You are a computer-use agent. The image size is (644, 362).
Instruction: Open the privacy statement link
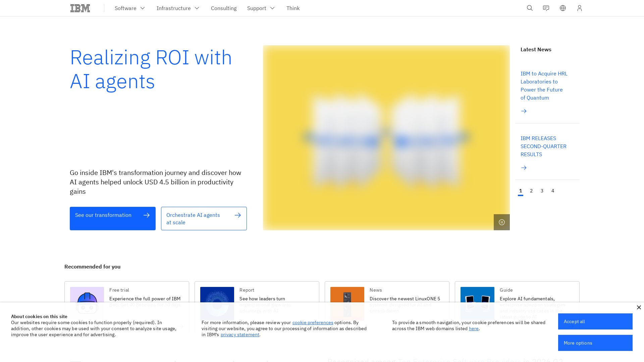(x=240, y=335)
